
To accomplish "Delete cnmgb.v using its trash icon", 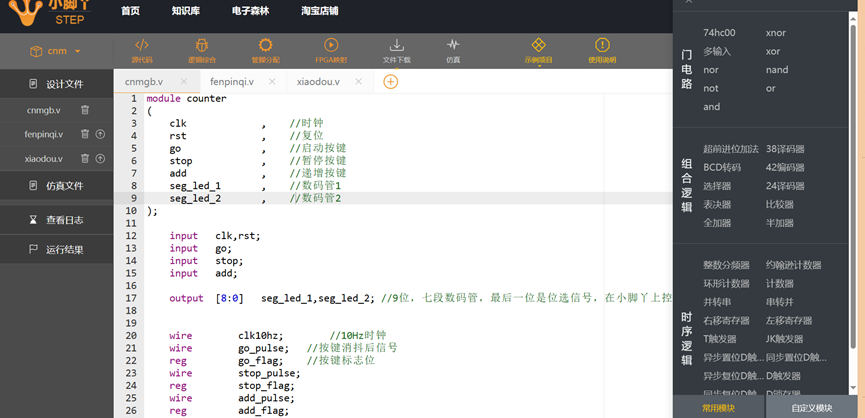I will pyautogui.click(x=85, y=110).
